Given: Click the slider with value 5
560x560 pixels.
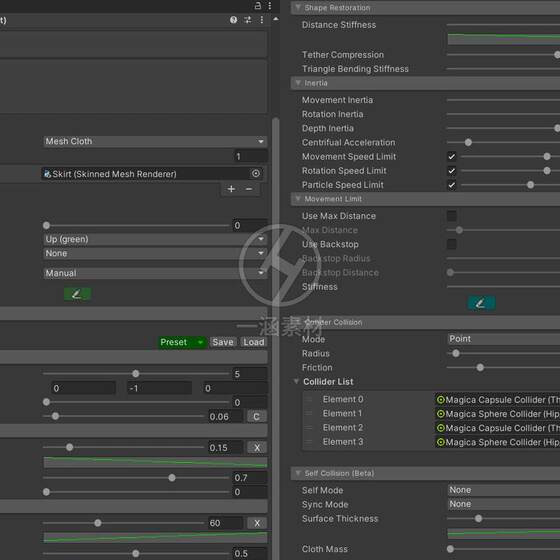Looking at the screenshot, I should (x=136, y=374).
